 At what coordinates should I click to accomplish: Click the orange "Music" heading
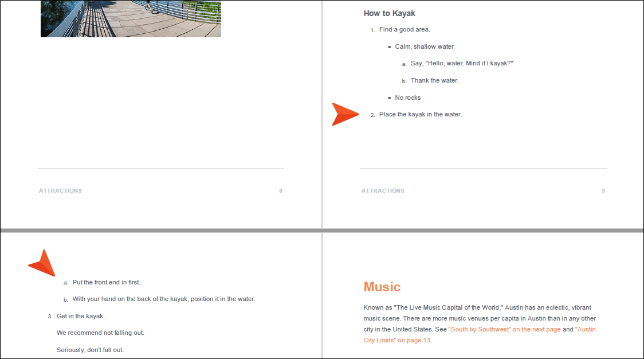[382, 287]
